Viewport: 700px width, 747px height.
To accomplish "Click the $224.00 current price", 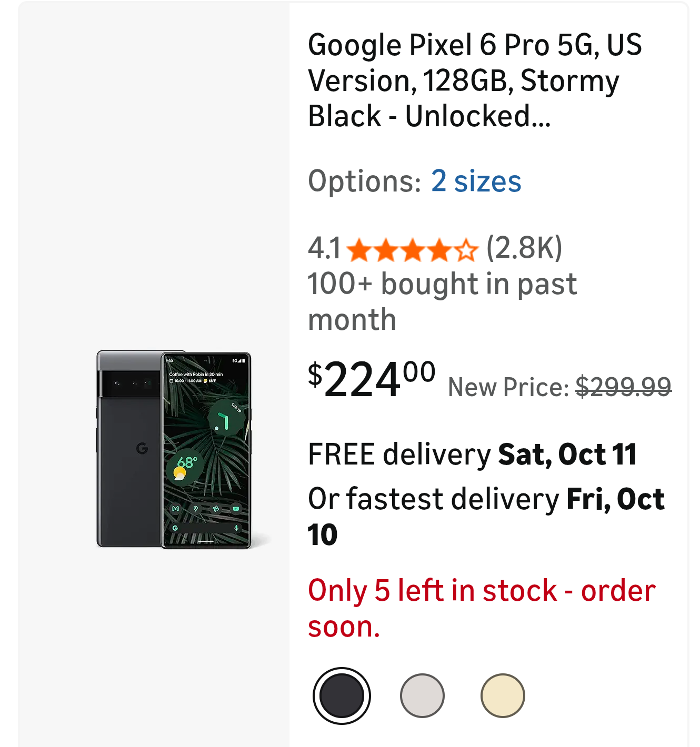I will (x=371, y=379).
